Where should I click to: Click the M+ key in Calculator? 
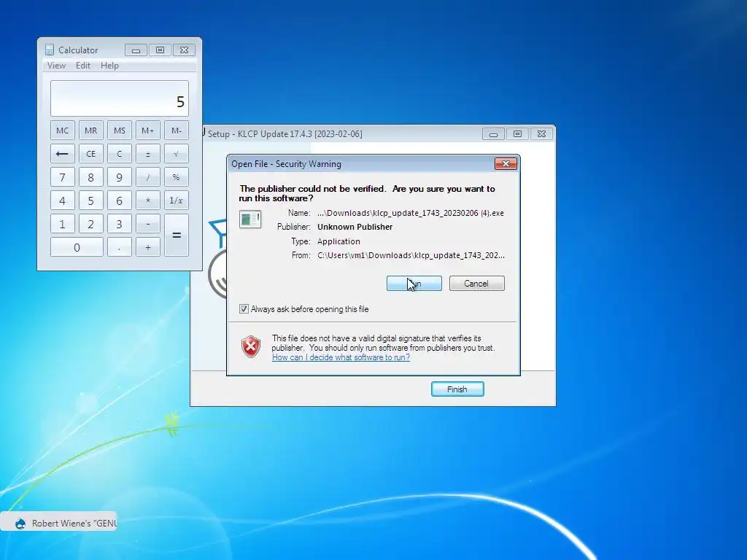click(147, 131)
